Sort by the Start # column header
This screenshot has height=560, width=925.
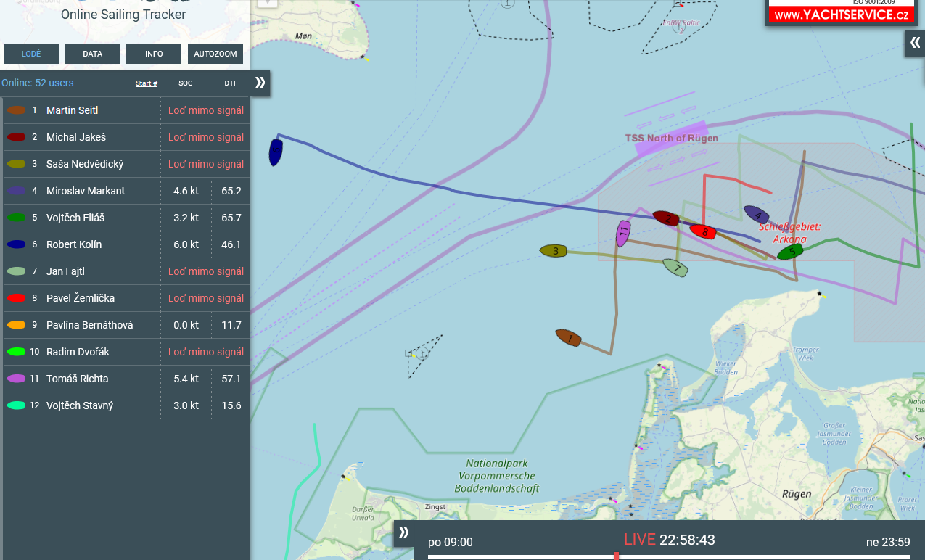pyautogui.click(x=147, y=83)
